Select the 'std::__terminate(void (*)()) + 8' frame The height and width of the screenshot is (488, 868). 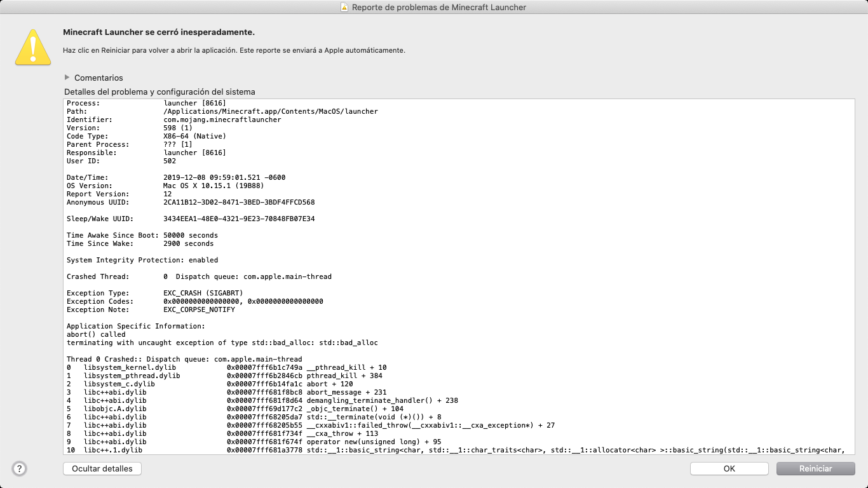[254, 417]
